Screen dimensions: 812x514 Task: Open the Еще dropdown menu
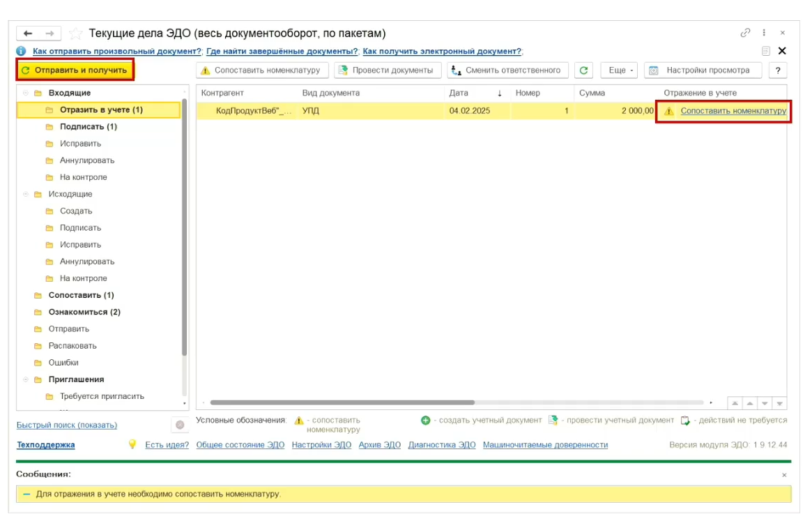pyautogui.click(x=618, y=70)
